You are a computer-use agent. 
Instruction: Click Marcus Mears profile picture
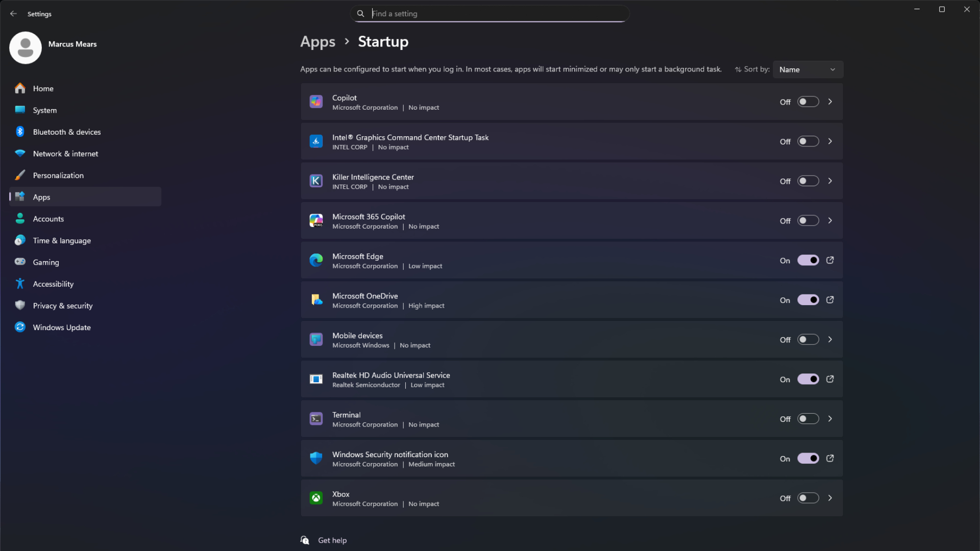pyautogui.click(x=25, y=47)
